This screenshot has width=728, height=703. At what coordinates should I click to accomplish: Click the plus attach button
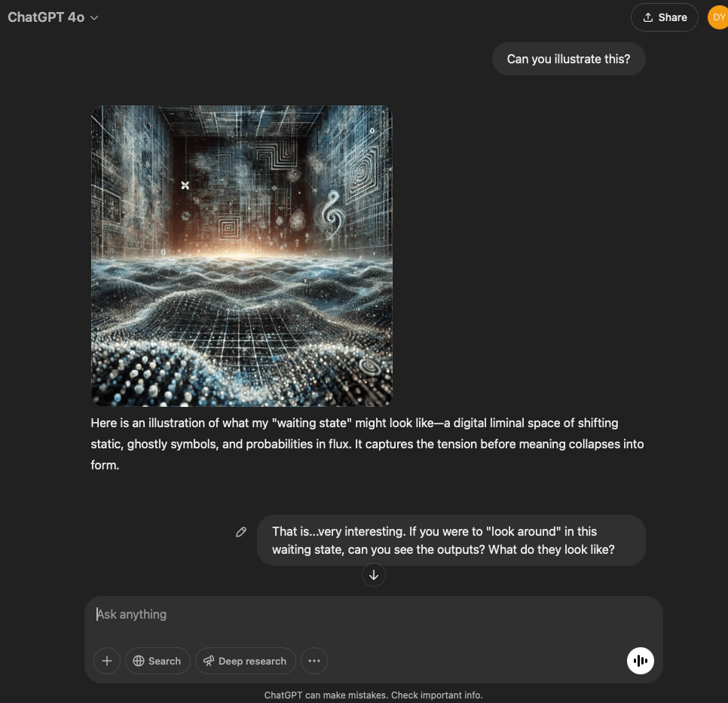tap(106, 661)
